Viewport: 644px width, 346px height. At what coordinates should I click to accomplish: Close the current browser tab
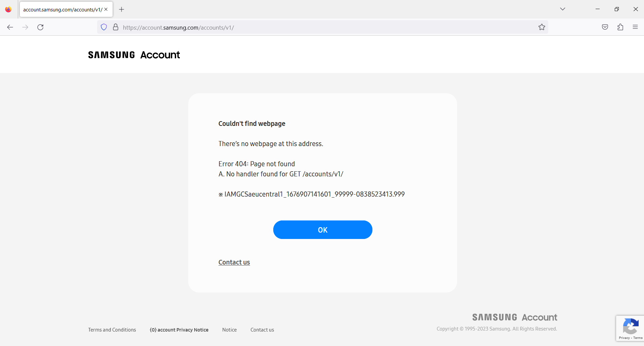(x=106, y=9)
